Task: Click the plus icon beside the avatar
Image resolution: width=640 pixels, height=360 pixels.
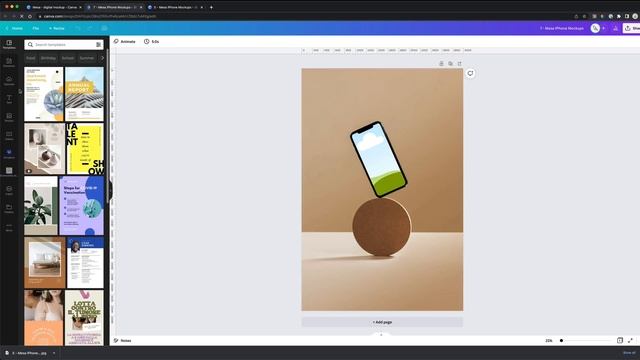Action: (604, 28)
